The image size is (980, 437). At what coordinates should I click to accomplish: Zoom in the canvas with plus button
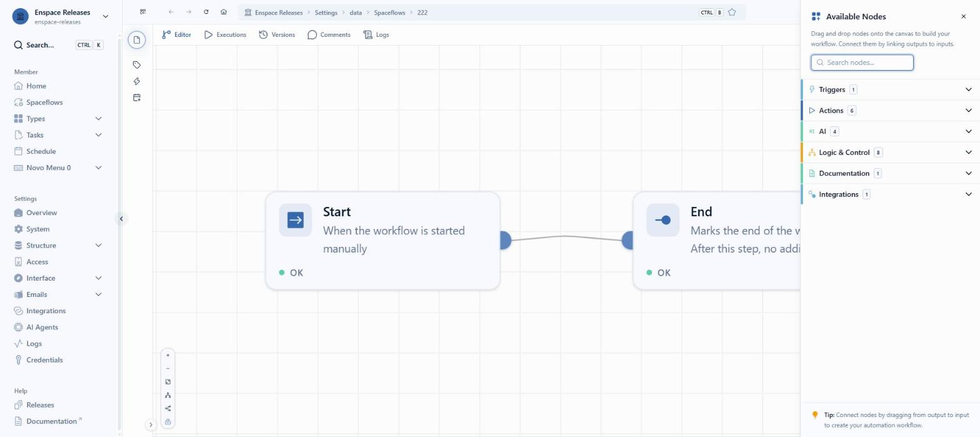coord(167,355)
